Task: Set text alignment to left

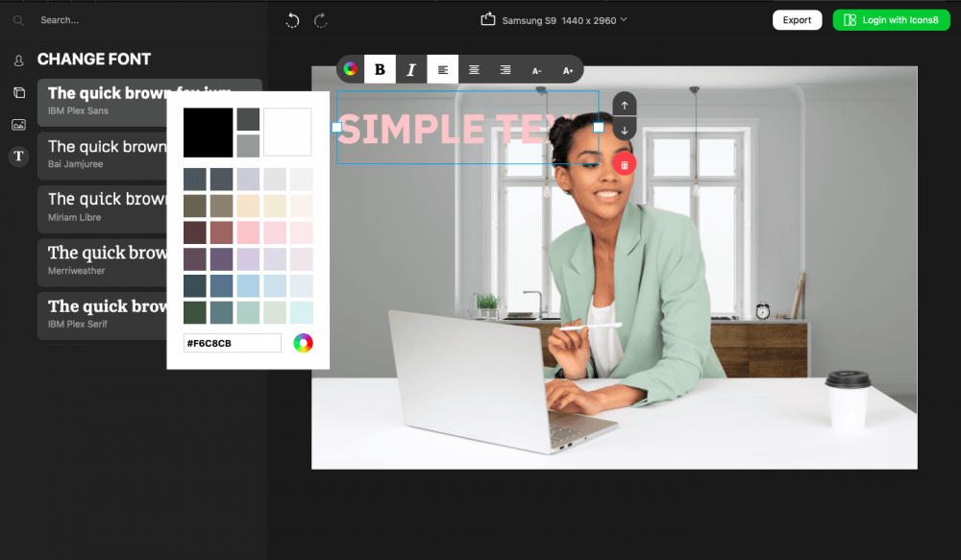Action: point(443,69)
